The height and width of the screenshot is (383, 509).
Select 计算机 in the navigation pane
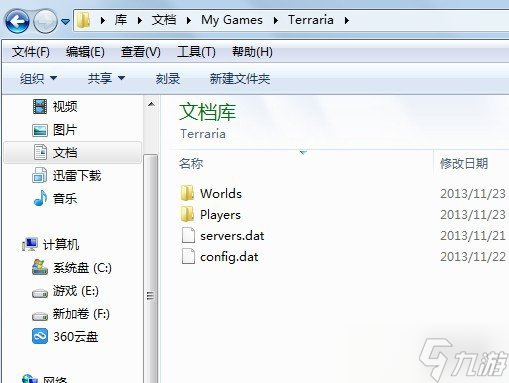click(61, 244)
